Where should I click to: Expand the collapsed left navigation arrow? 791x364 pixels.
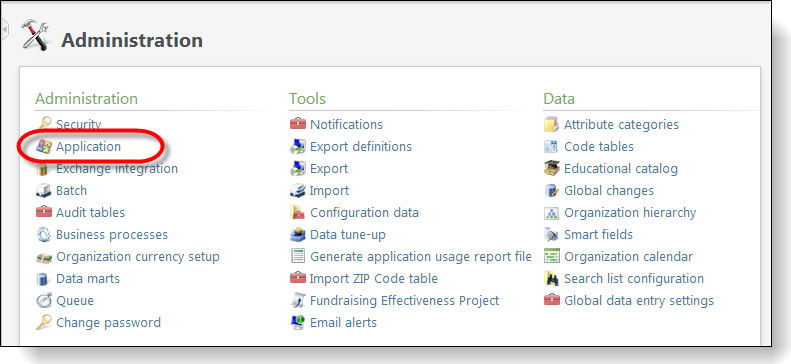(x=5, y=30)
